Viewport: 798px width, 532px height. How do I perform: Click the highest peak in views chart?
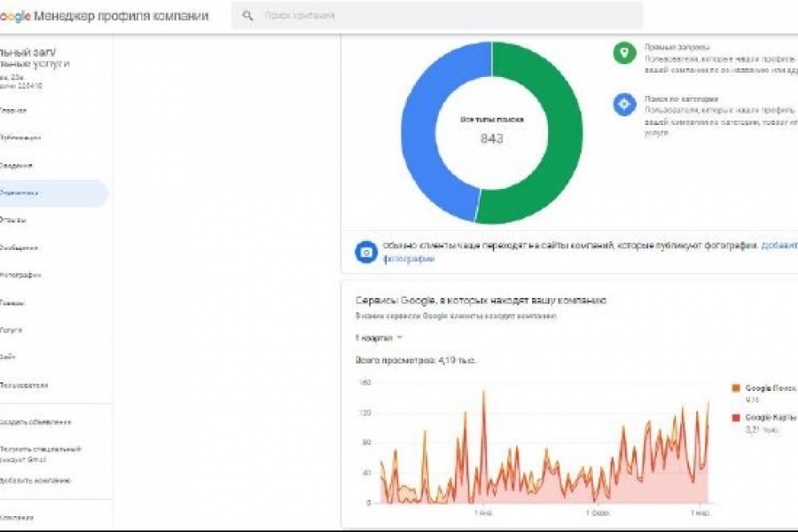pyautogui.click(x=483, y=392)
